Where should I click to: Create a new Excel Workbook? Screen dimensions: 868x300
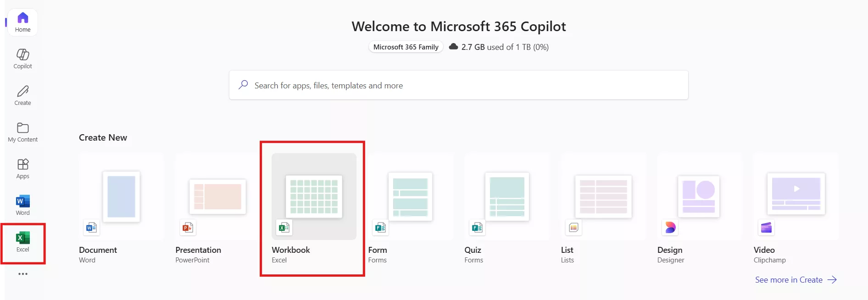314,196
